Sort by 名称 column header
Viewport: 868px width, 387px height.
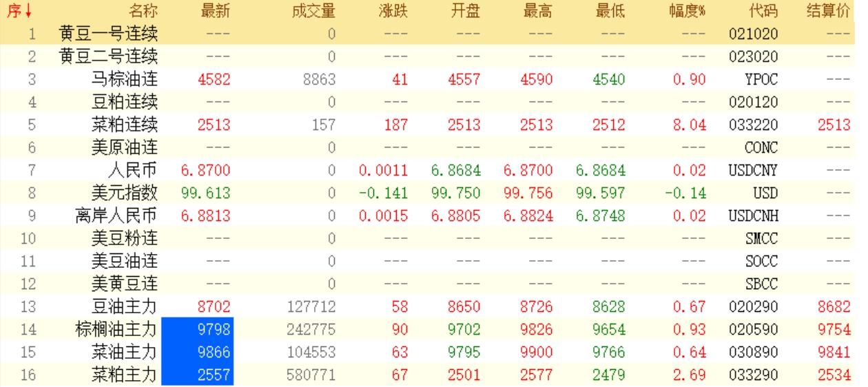[x=143, y=12]
